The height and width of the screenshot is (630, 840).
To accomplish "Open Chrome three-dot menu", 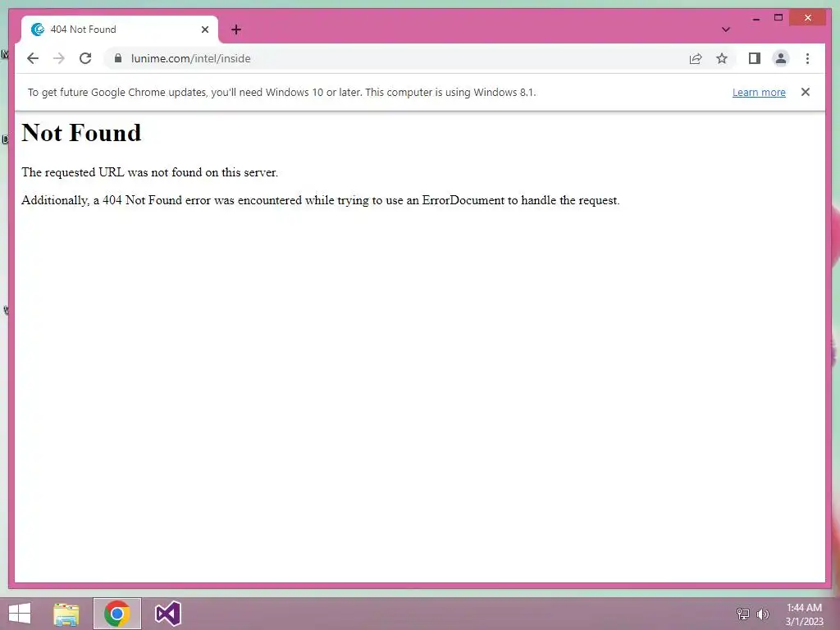I will 807,58.
